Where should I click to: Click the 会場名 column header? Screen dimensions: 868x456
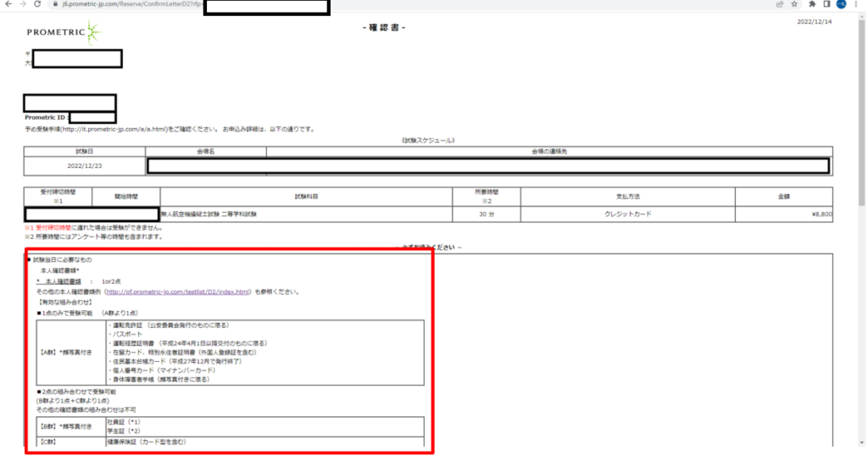pyautogui.click(x=205, y=151)
